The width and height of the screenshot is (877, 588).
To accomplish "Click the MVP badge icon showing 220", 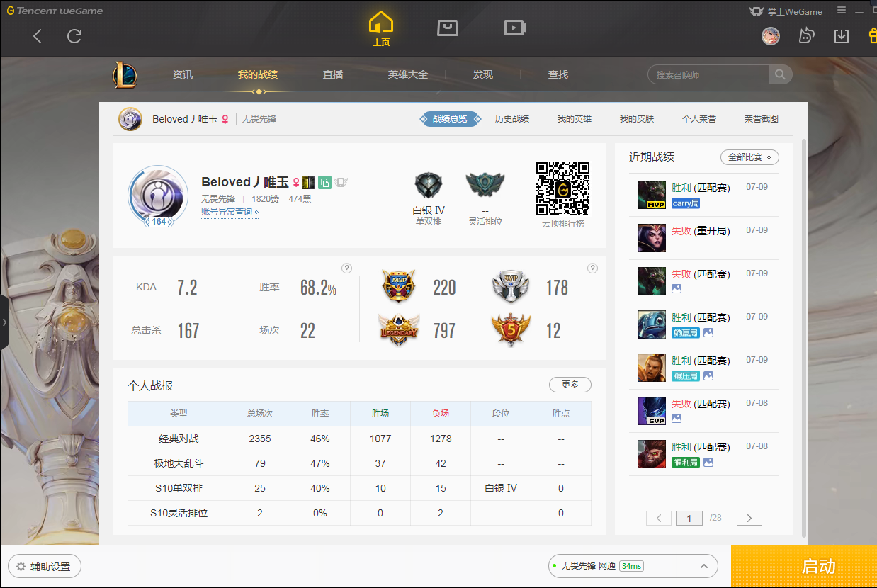I will tap(398, 287).
